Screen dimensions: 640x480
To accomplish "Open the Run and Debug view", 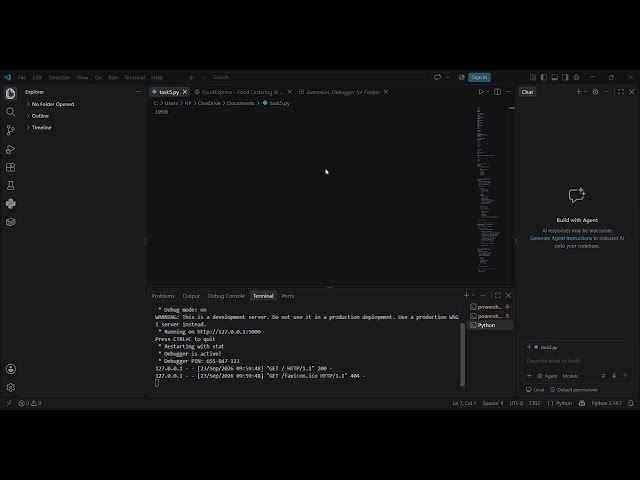I will (x=11, y=149).
